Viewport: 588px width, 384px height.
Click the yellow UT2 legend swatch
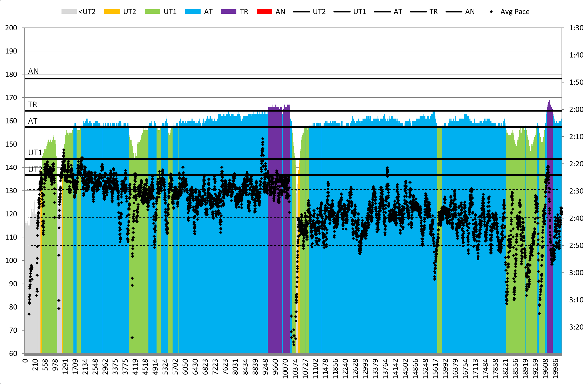pos(112,12)
